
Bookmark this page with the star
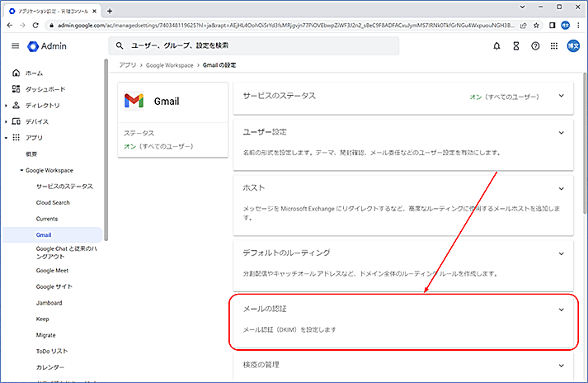click(x=536, y=25)
